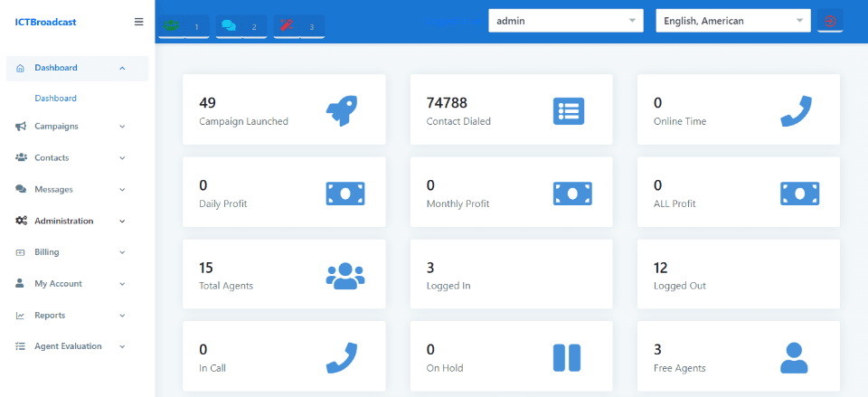Screen dimensions: 868x397
Task: Click the Logged In label
Action: tap(448, 286)
